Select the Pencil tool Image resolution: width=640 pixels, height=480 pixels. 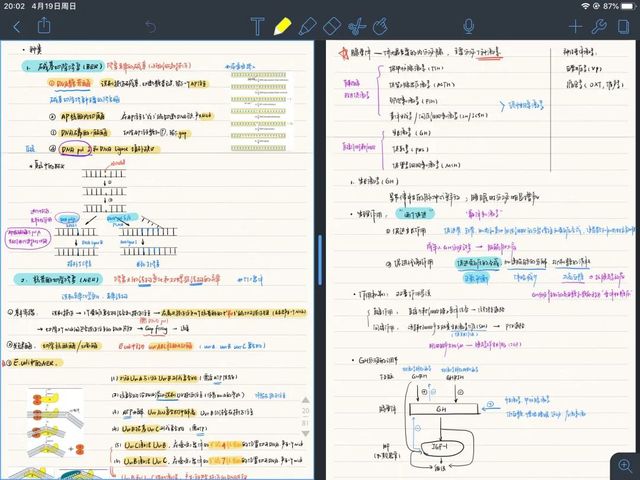308,26
